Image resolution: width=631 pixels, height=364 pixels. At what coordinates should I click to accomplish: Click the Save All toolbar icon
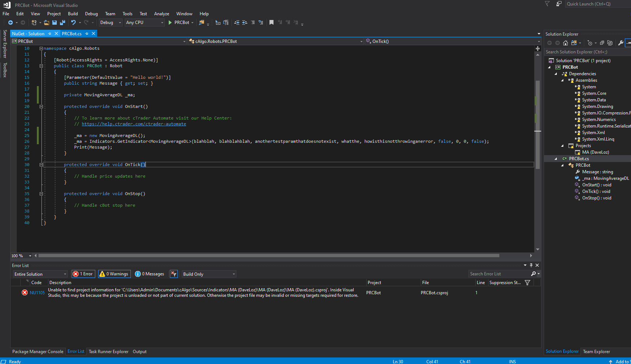(x=63, y=23)
